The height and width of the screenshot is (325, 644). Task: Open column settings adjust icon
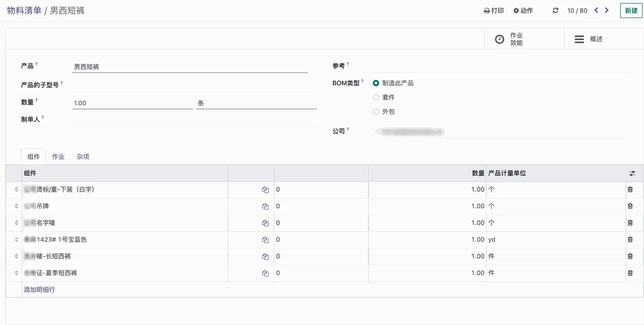click(x=632, y=173)
